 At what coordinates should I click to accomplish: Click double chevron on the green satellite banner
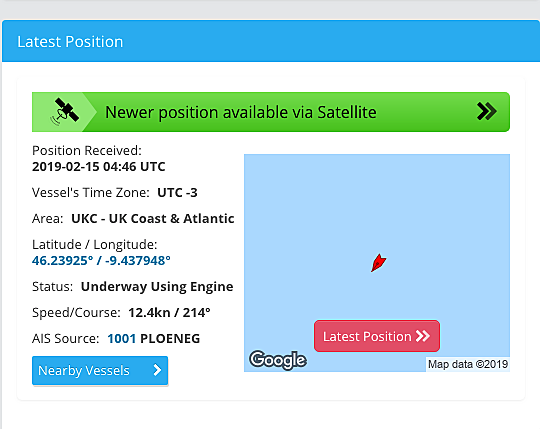[487, 111]
